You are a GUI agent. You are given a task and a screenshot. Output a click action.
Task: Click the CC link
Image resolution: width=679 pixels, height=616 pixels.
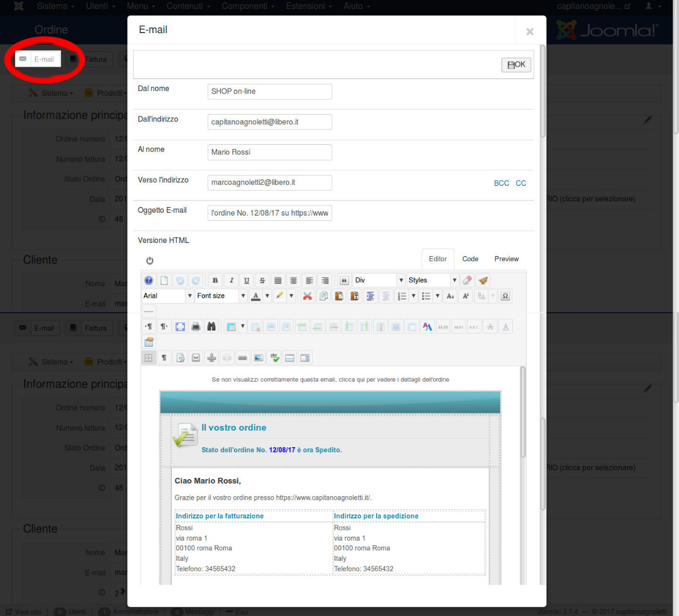point(521,183)
